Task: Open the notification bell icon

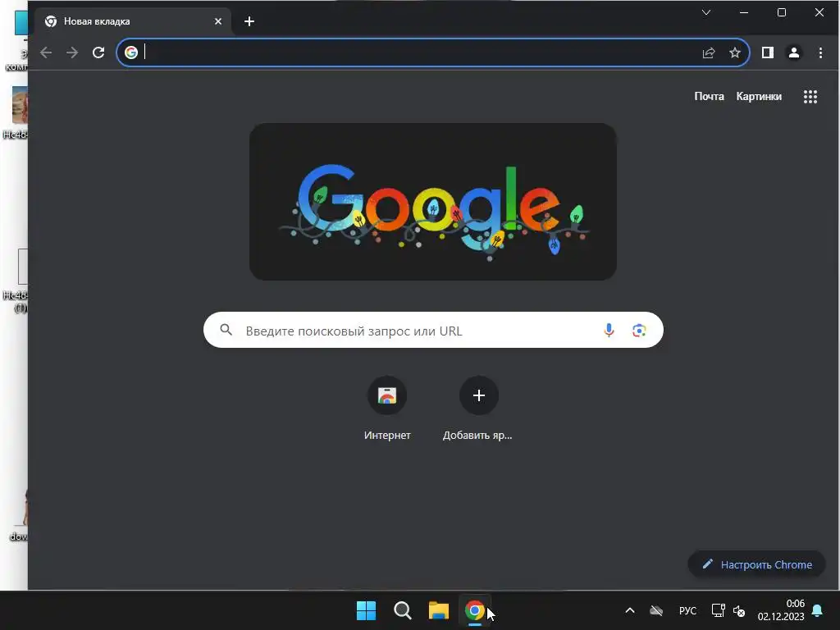Action: coord(818,610)
